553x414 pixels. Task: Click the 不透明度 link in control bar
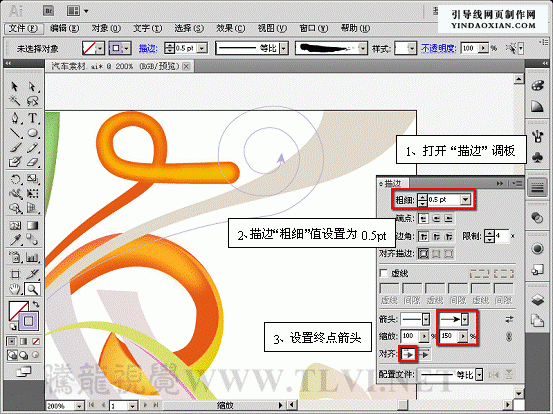click(439, 48)
